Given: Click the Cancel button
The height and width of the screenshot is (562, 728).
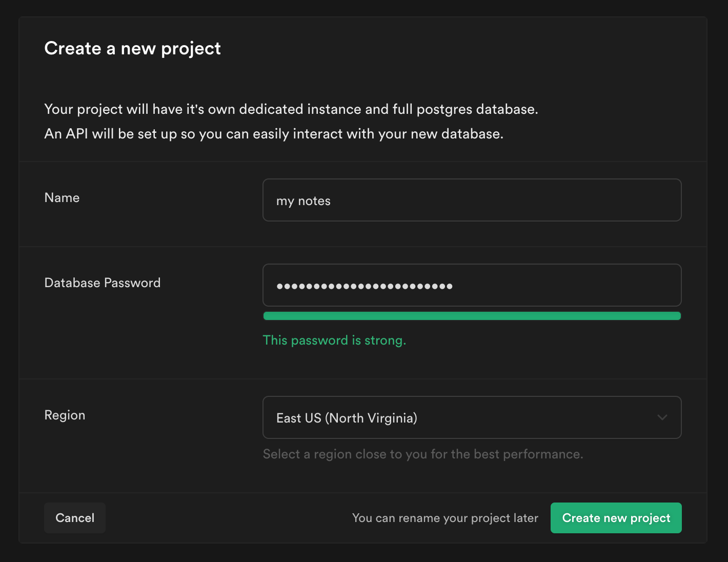Looking at the screenshot, I should 75,518.
